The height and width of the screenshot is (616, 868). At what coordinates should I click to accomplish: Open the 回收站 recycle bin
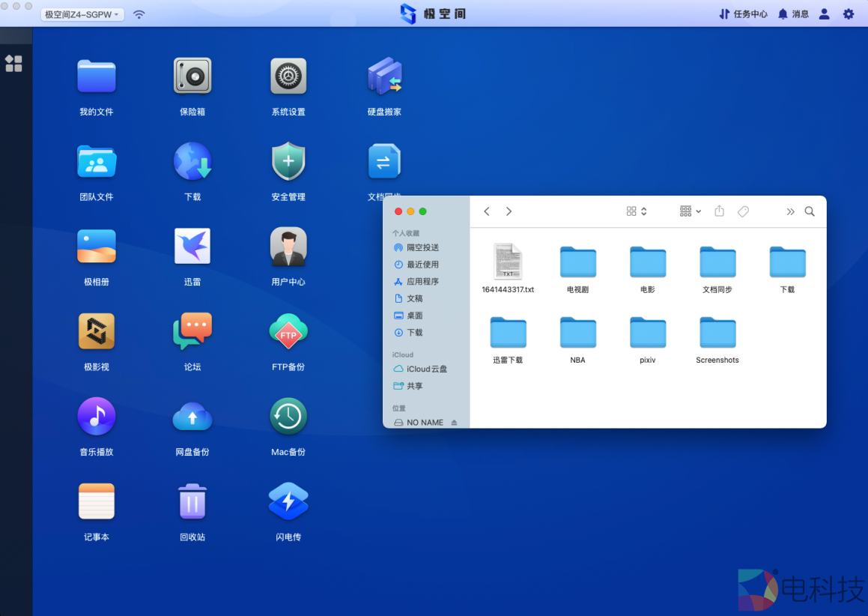pos(192,501)
